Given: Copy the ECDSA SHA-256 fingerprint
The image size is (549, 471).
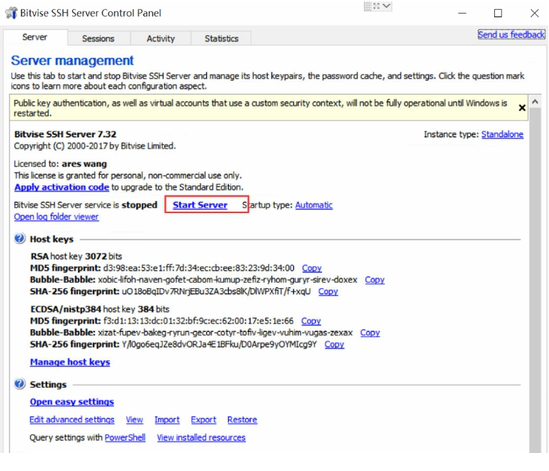Looking at the screenshot, I should tap(334, 344).
